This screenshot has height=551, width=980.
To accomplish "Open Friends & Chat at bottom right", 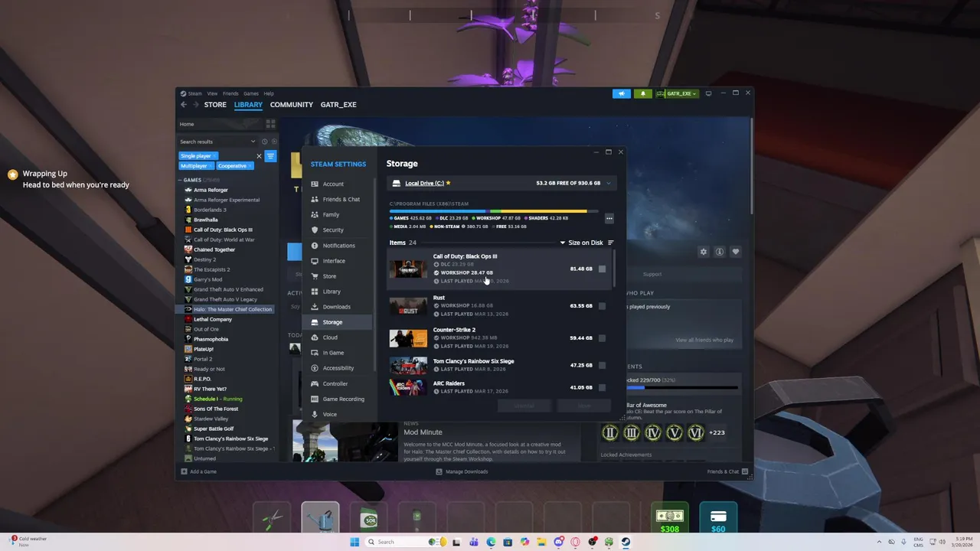I will pos(727,471).
